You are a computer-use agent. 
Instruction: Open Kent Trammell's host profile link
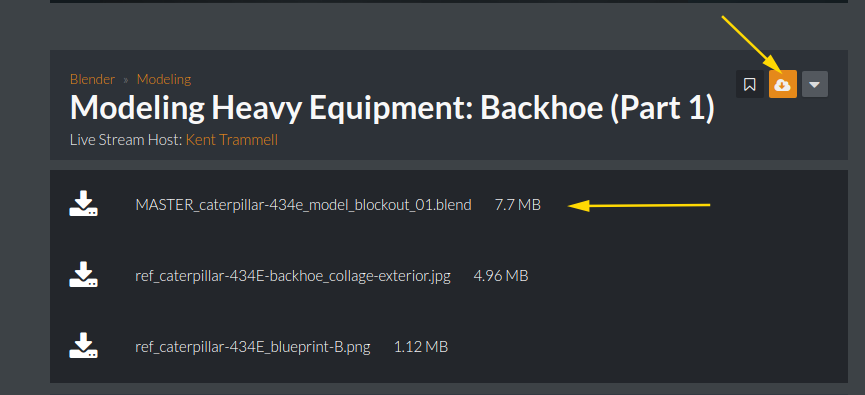[232, 140]
